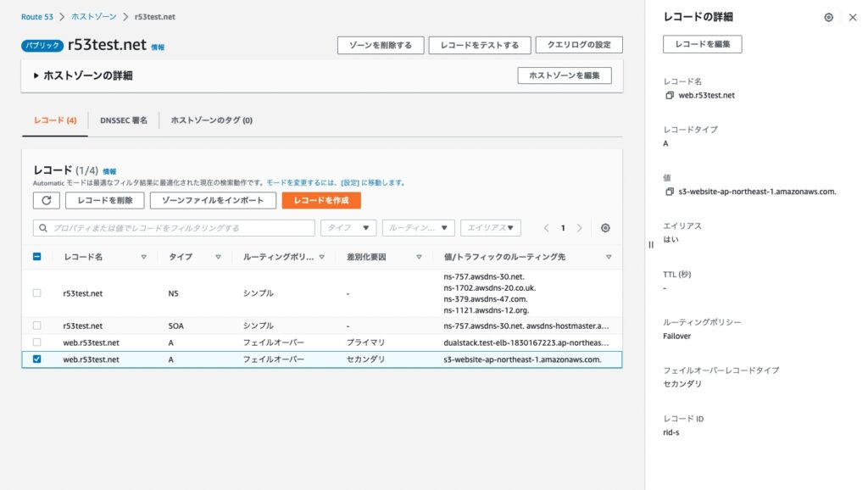
Task: Click the orange レコードを作成 button
Action: click(321, 200)
